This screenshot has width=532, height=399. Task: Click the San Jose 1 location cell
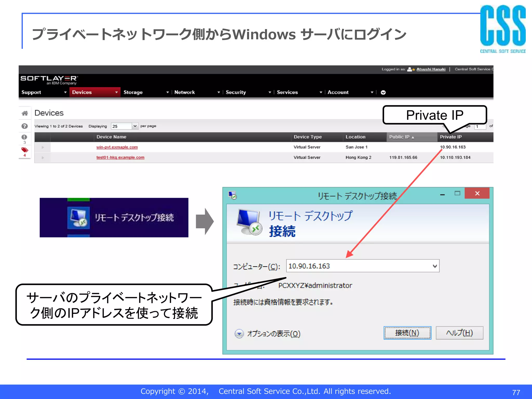click(x=356, y=147)
